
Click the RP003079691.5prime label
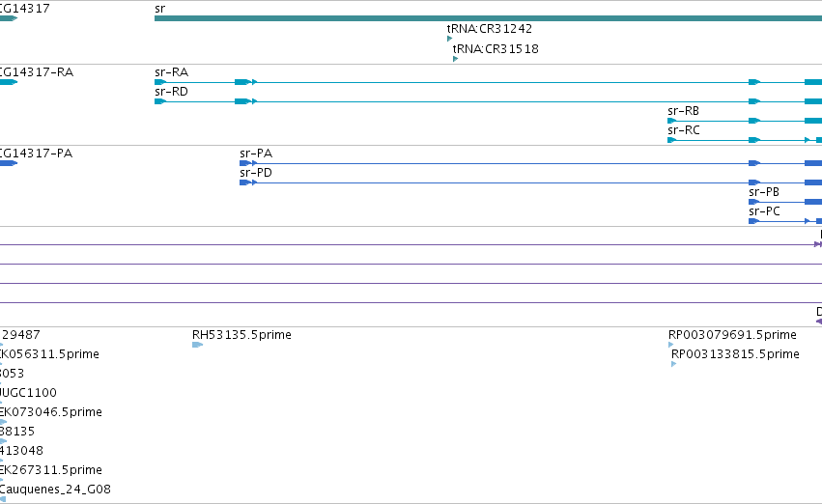pyautogui.click(x=732, y=335)
